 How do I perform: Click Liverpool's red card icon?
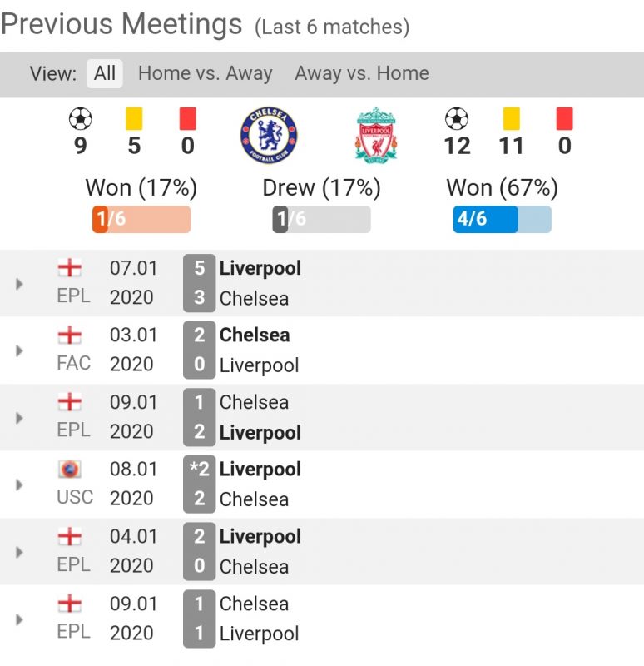(x=565, y=119)
